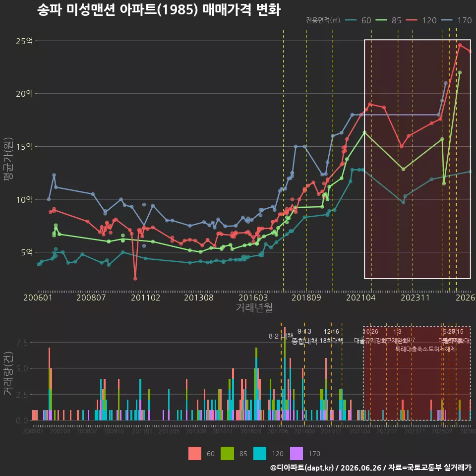This screenshot has height=476, width=476.
Task: Click the 평균가(원) y-axis title
Action: pos(8,159)
